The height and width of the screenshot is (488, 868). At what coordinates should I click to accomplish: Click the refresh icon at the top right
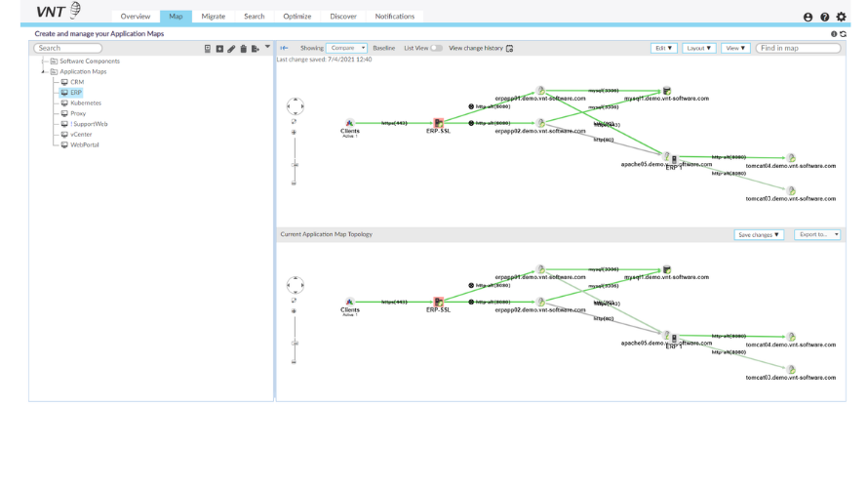(843, 34)
